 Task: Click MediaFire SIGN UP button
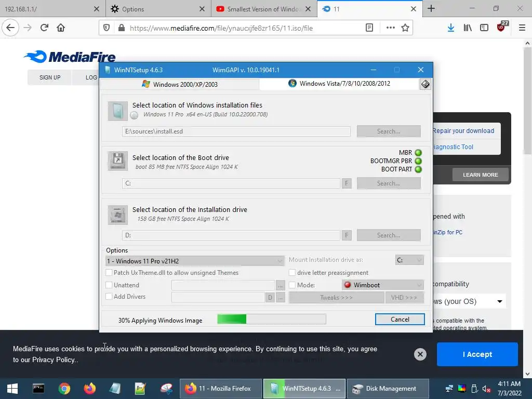point(50,77)
